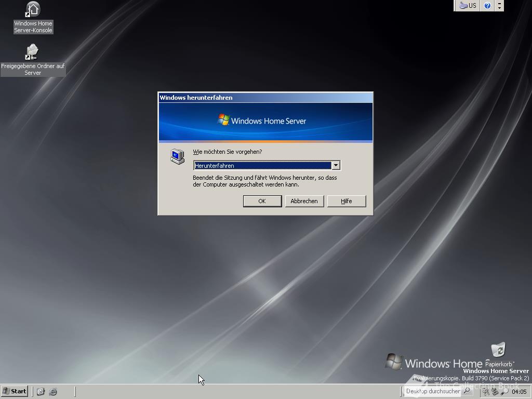
Task: Open Freigegebene Ordner auf Server shortcut
Action: tap(33, 60)
